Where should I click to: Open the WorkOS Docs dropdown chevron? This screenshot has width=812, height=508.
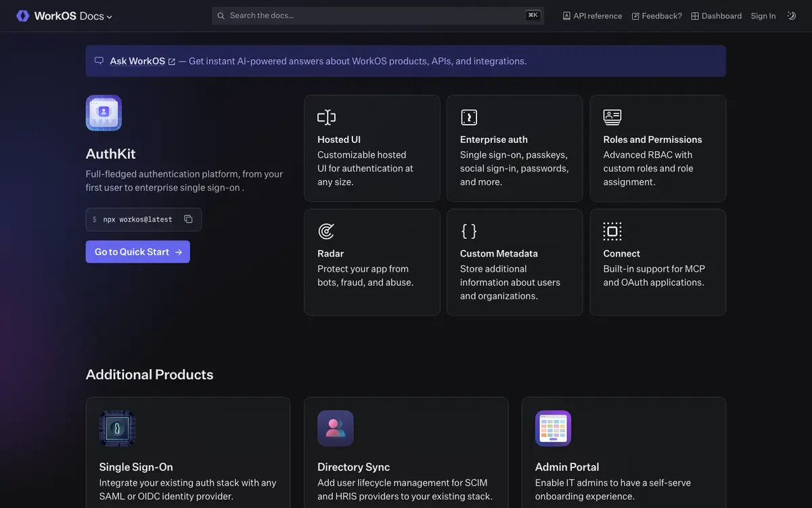point(110,17)
